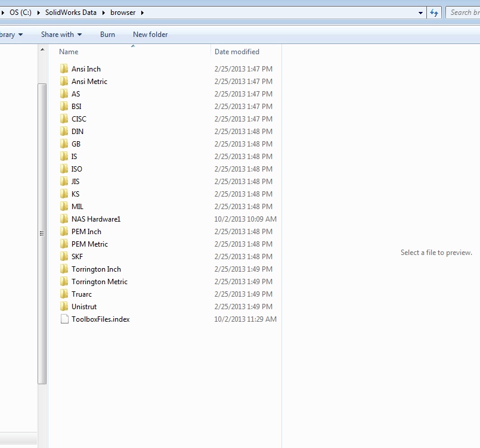This screenshot has width=480, height=448.
Task: Select the ISO folder name
Action: (76, 169)
